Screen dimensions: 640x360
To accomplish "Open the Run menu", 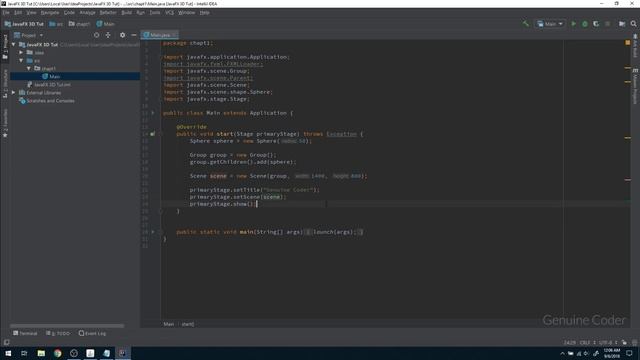I will coord(140,13).
